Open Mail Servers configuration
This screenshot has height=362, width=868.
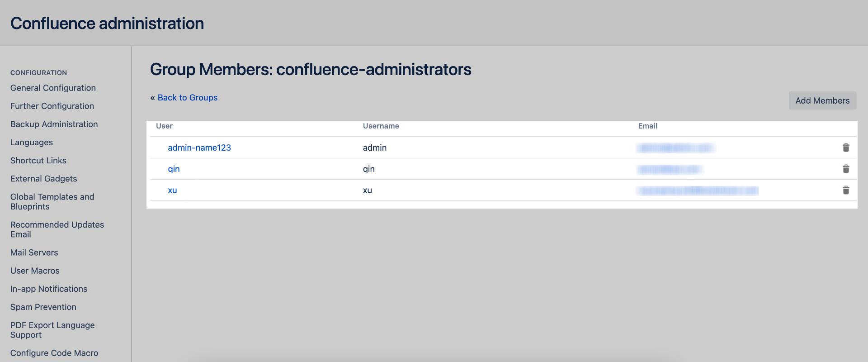point(34,252)
